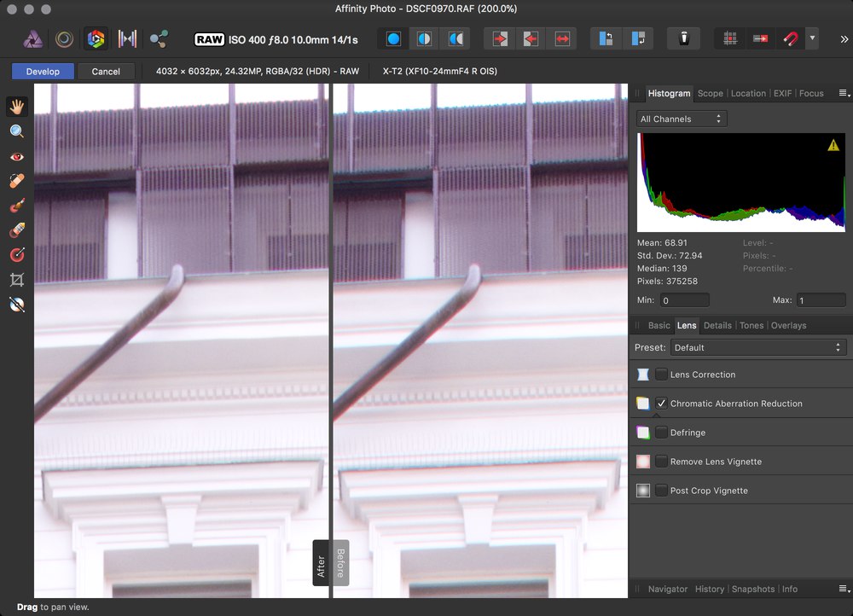
Task: Select the single view mode icon
Action: coord(393,39)
